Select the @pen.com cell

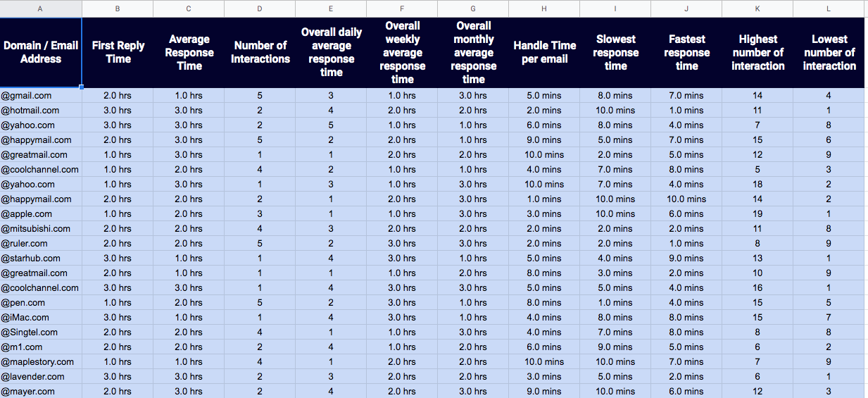click(41, 302)
